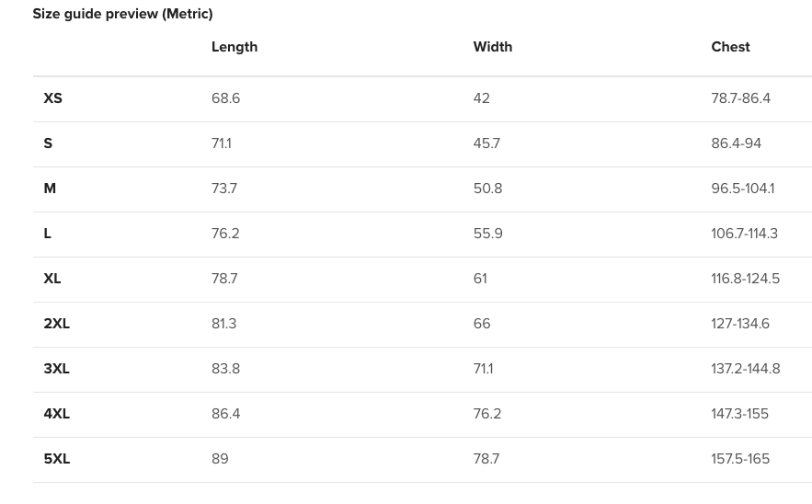
Task: Click the XS length value 68.6
Action: point(225,98)
